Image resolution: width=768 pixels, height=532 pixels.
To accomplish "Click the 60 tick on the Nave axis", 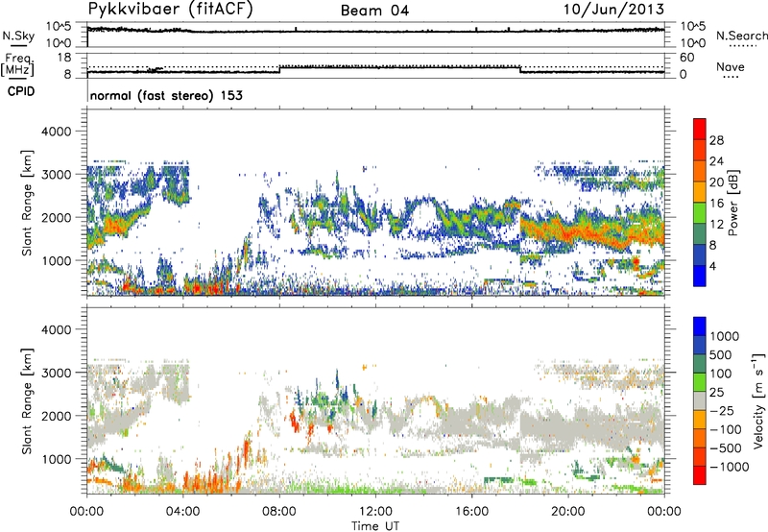I will click(686, 58).
